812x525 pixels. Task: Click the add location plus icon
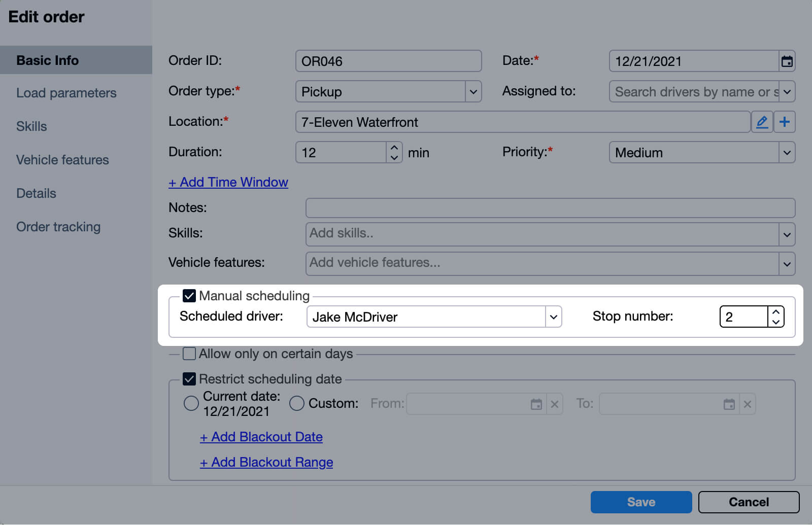click(785, 122)
